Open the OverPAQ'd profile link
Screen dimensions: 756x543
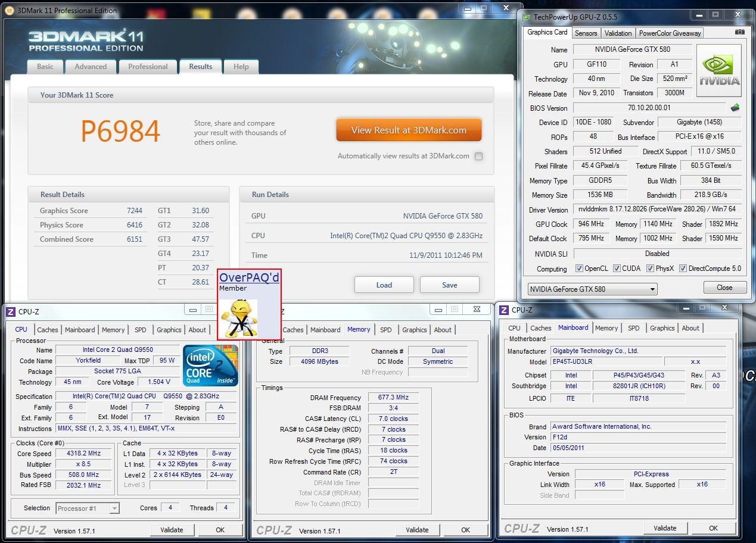click(x=249, y=277)
